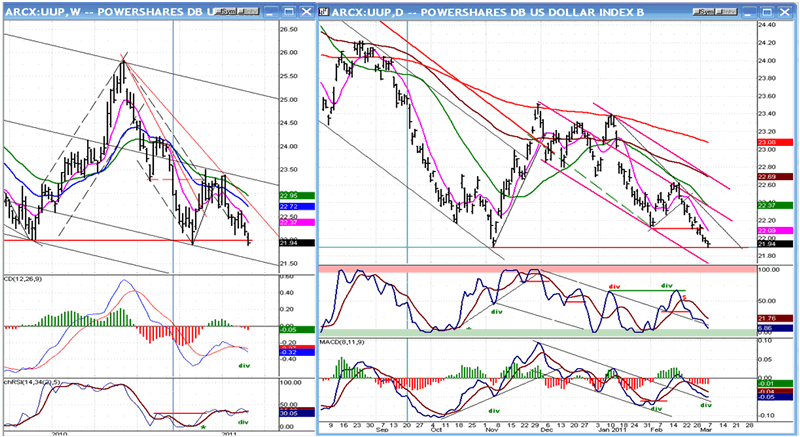This screenshot has height=437, width=800.
Task: Click the 30.05 RSI value label in the weekly window
Action: (x=297, y=414)
